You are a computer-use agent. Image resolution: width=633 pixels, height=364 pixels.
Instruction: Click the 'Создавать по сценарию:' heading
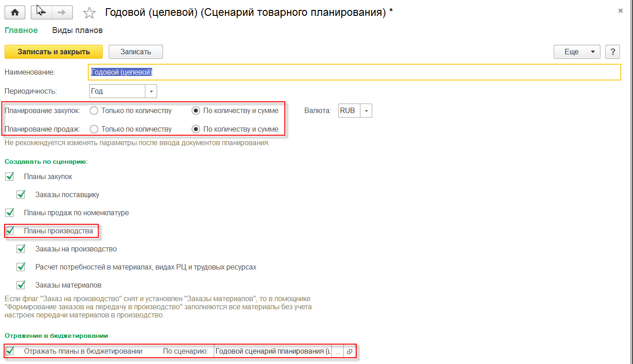46,161
